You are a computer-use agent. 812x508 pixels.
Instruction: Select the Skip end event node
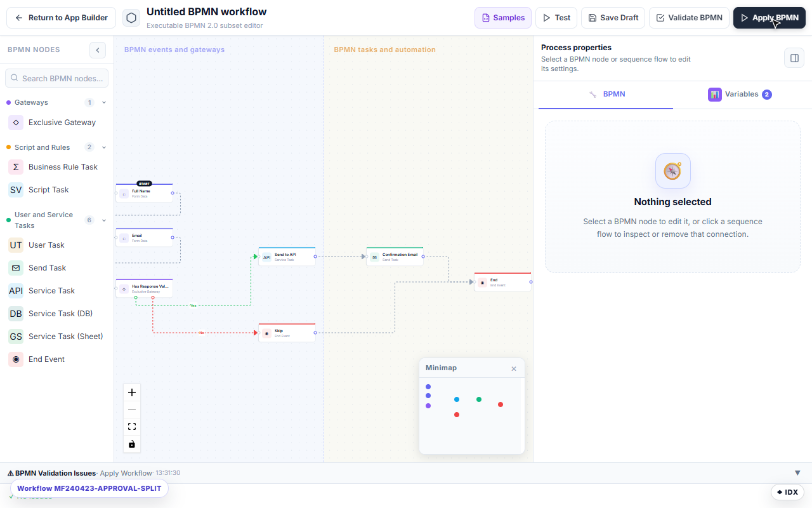pos(287,333)
